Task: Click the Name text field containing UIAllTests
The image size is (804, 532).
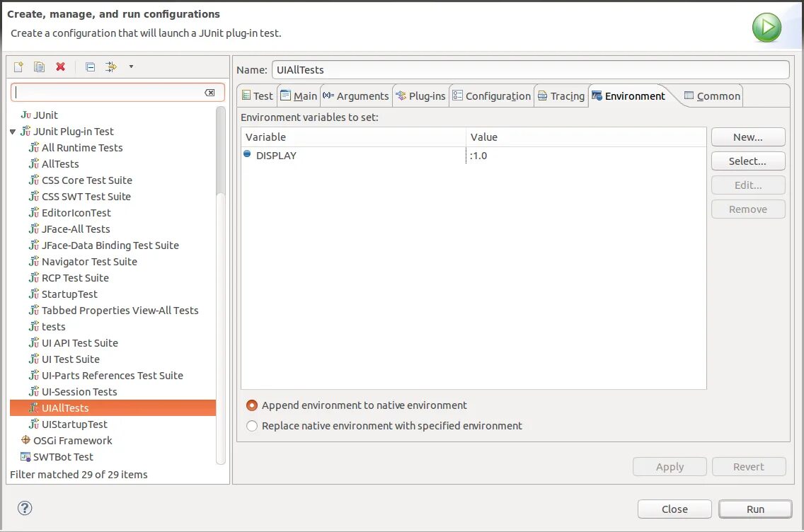Action: [530, 70]
